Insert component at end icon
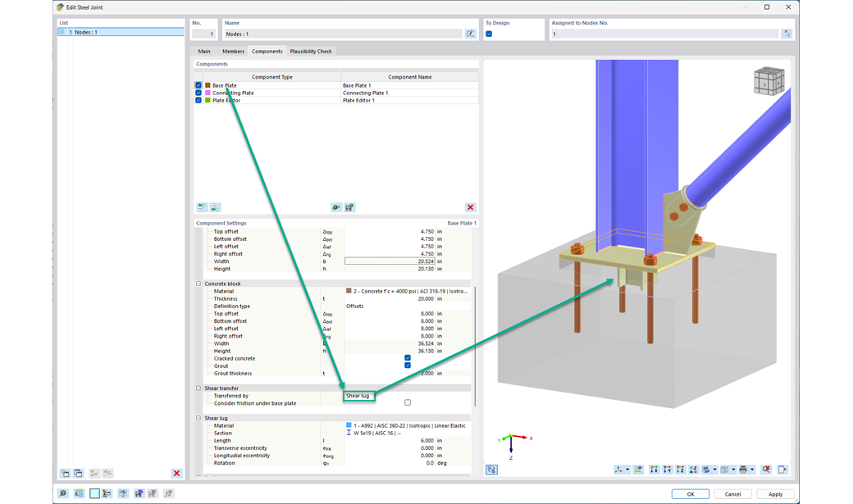Screen dimensions: 853x504 [x=216, y=207]
